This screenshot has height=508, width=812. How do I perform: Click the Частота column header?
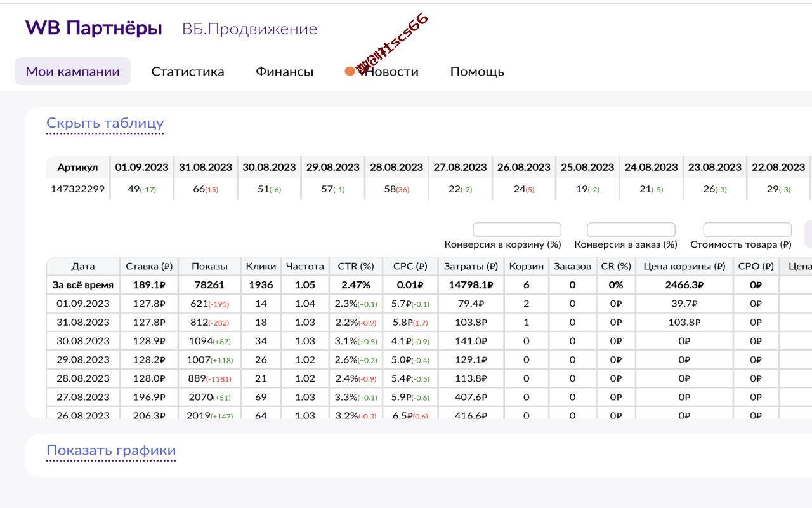(304, 266)
